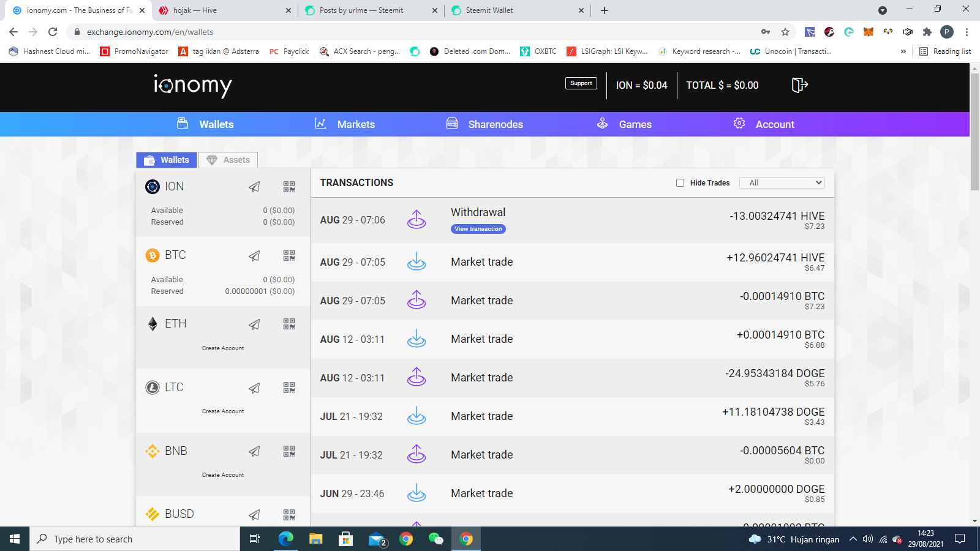Toggle the Hide Trades checkbox
This screenshot has height=551, width=980.
pyautogui.click(x=680, y=182)
